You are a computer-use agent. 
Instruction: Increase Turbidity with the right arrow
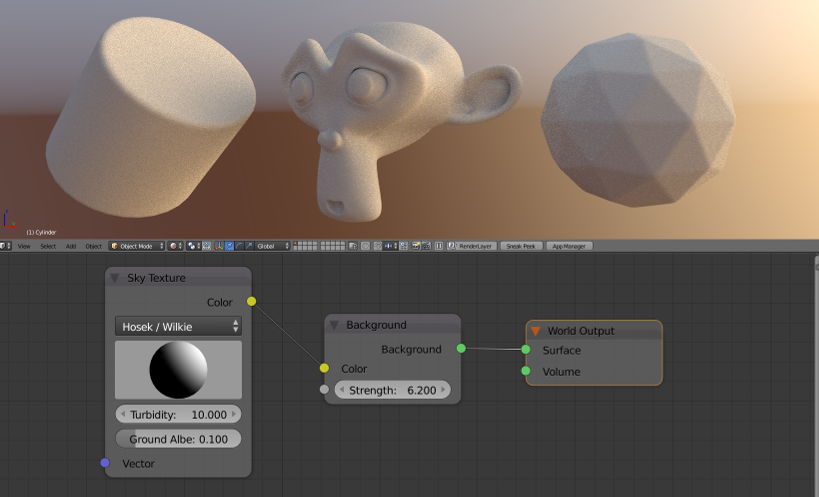pos(234,414)
